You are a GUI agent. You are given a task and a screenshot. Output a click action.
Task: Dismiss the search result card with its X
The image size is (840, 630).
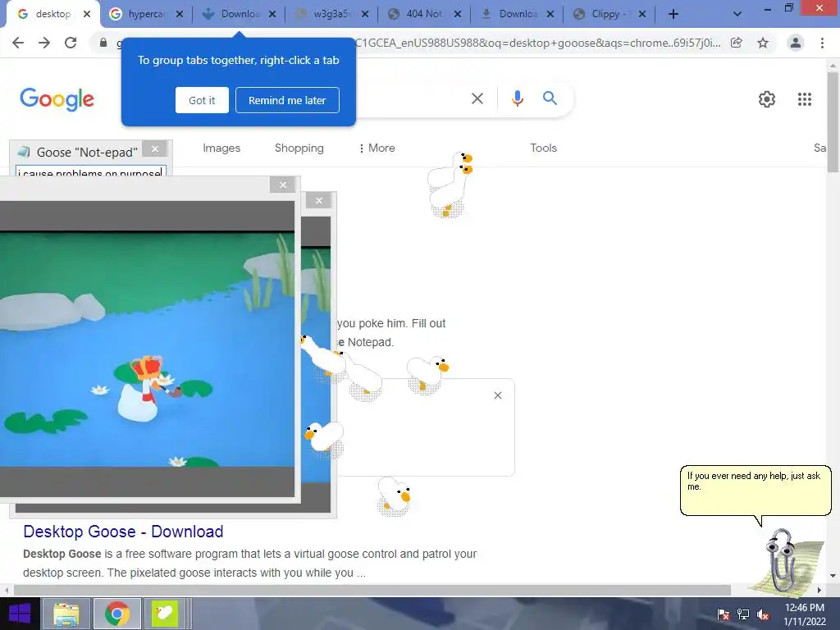point(498,395)
